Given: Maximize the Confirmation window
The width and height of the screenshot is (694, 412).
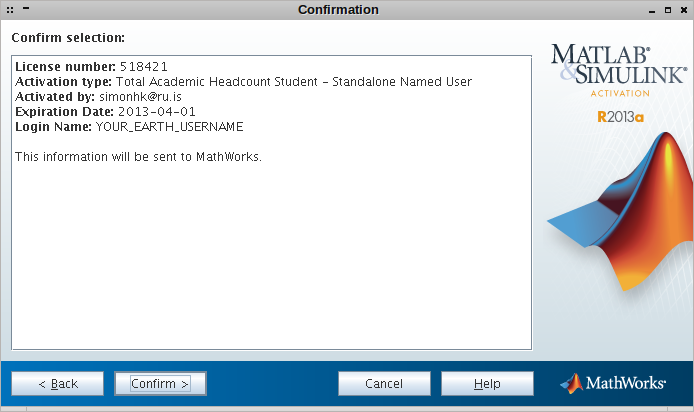Looking at the screenshot, I should tap(668, 10).
